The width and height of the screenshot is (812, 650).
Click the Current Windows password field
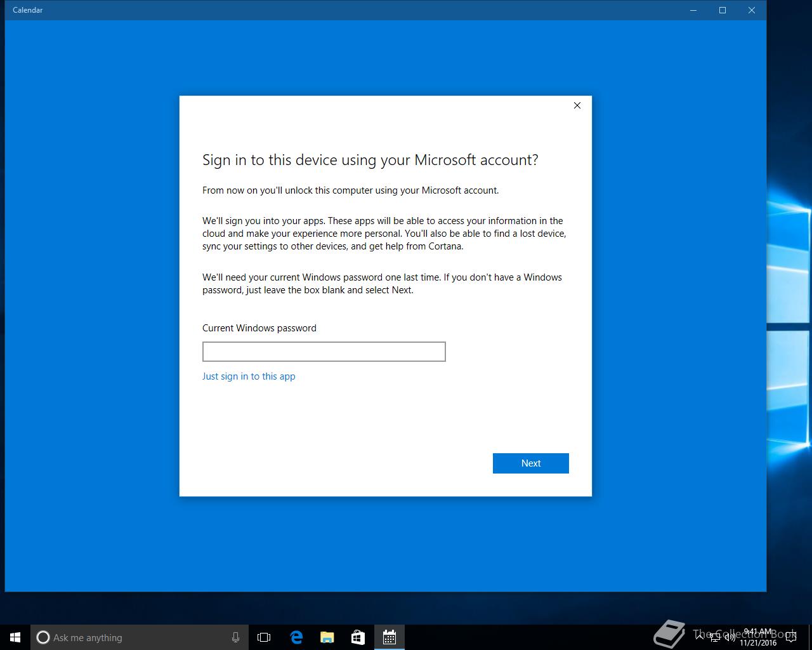click(x=324, y=352)
